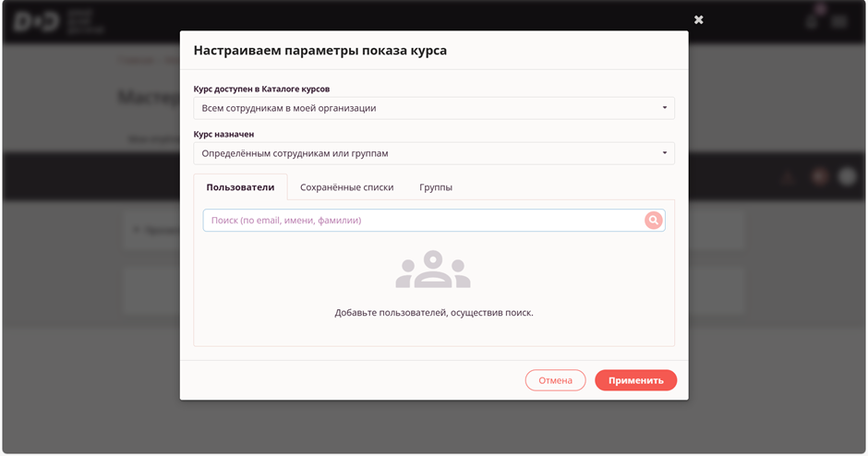This screenshot has width=868, height=456.
Task: Click the 'Курс назначен' label
Action: click(223, 134)
